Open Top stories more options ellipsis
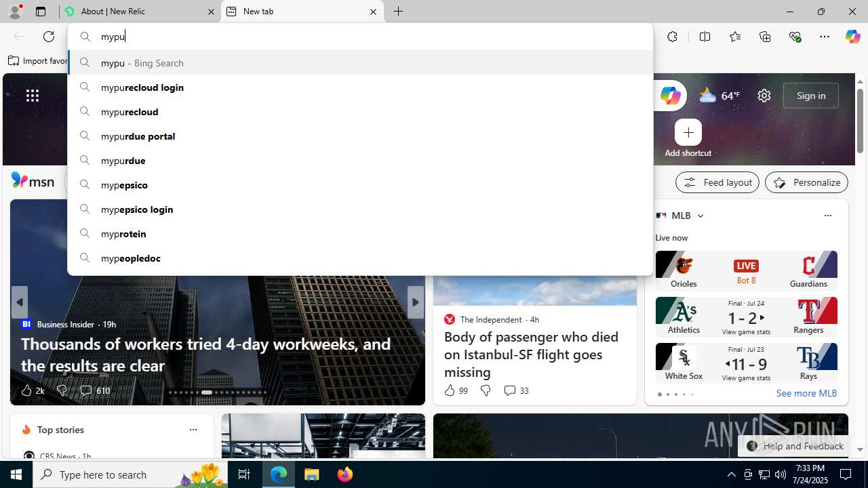Viewport: 868px width, 488px height. coord(193,430)
